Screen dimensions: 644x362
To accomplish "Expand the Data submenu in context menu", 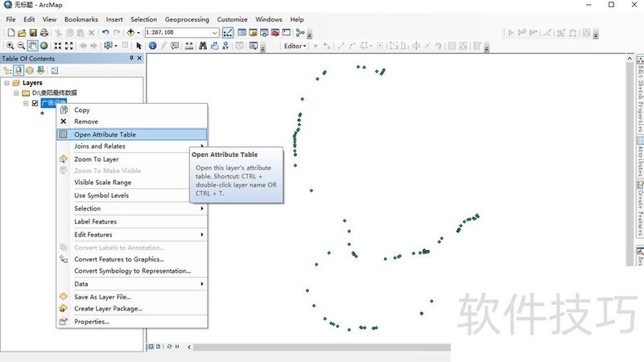I will click(132, 284).
